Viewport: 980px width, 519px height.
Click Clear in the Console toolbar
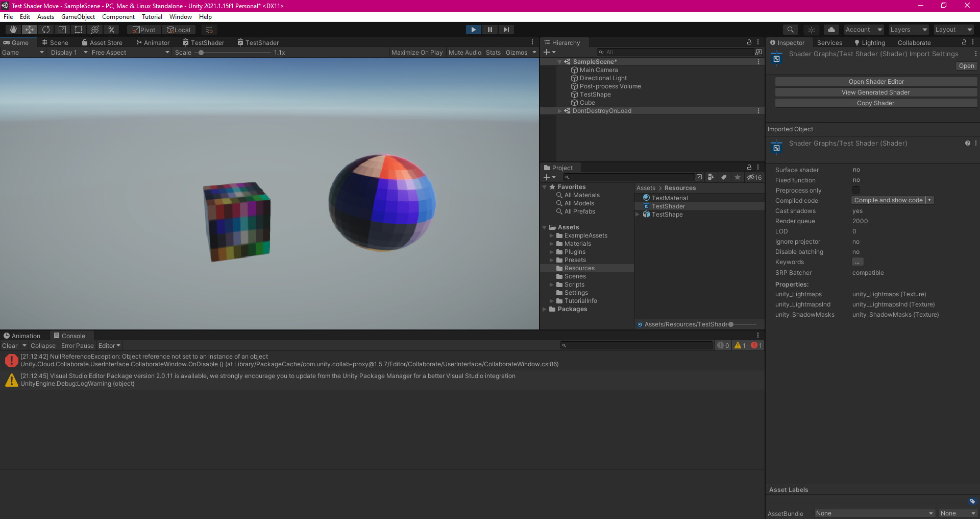click(x=9, y=345)
